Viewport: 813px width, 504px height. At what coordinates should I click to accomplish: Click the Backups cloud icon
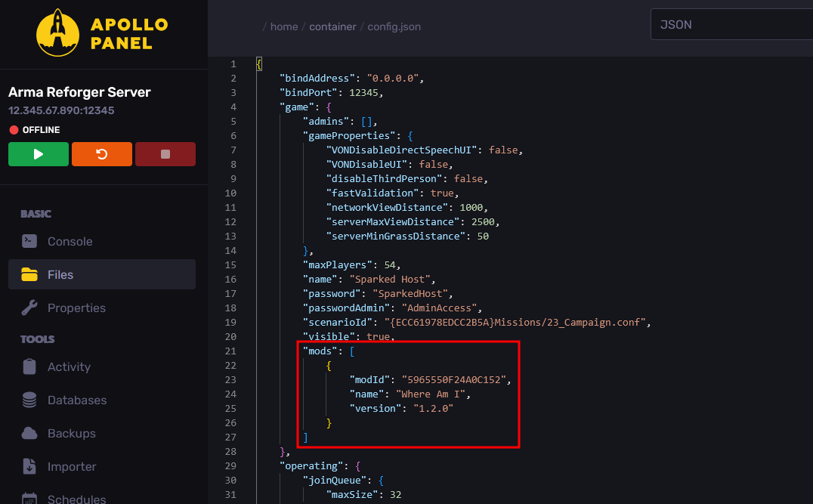(29, 433)
